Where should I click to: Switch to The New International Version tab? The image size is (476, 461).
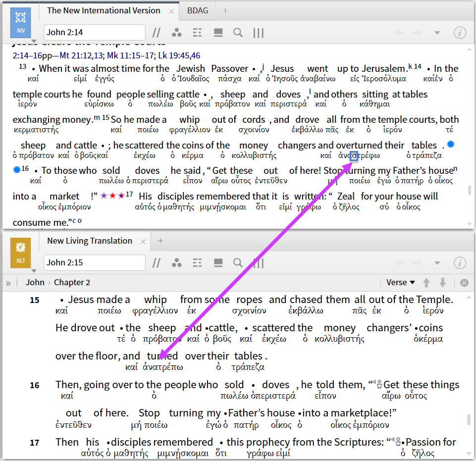coord(104,10)
